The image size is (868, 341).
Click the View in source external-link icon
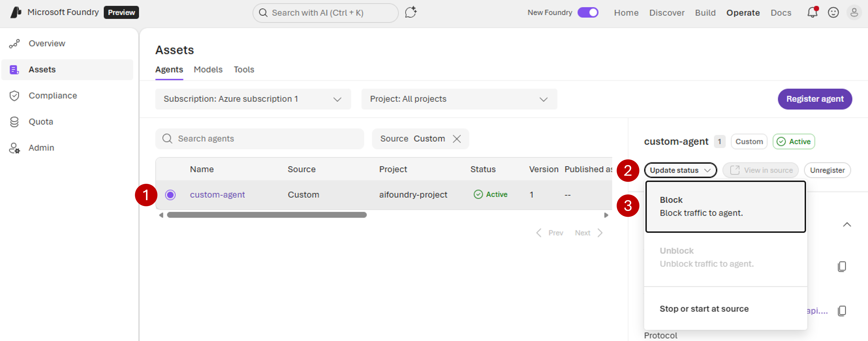(735, 170)
